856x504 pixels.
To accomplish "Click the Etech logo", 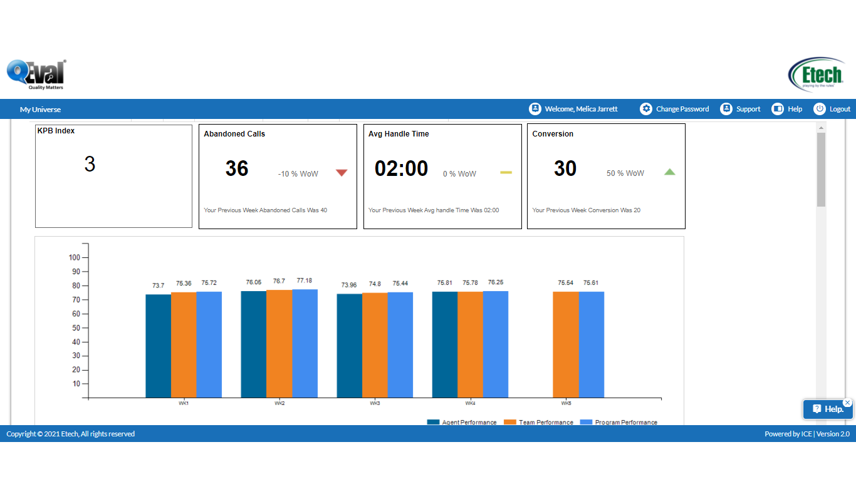I will [817, 75].
